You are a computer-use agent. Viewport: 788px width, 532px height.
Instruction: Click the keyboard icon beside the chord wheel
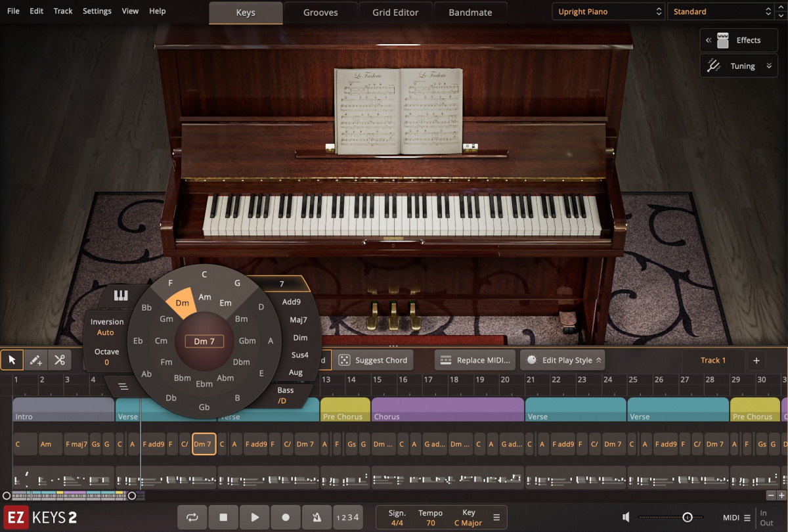(120, 296)
